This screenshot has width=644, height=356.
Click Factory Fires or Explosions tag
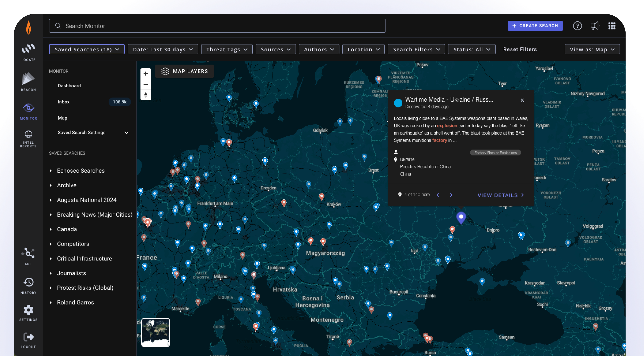pos(495,153)
